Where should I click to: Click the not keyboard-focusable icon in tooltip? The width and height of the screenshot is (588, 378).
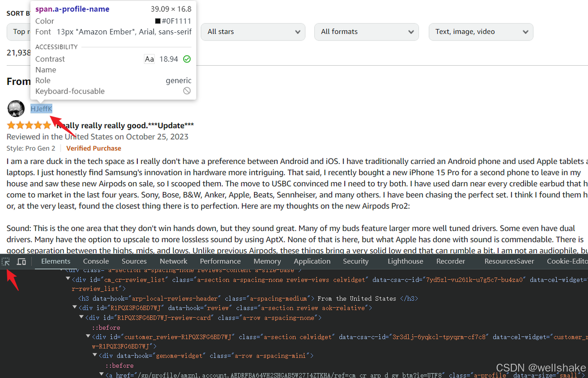[x=187, y=91]
